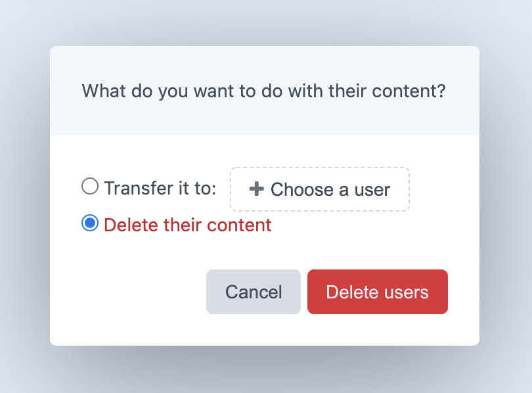Deselect the currently filled Delete their content radio
532x393 pixels.
click(x=90, y=225)
